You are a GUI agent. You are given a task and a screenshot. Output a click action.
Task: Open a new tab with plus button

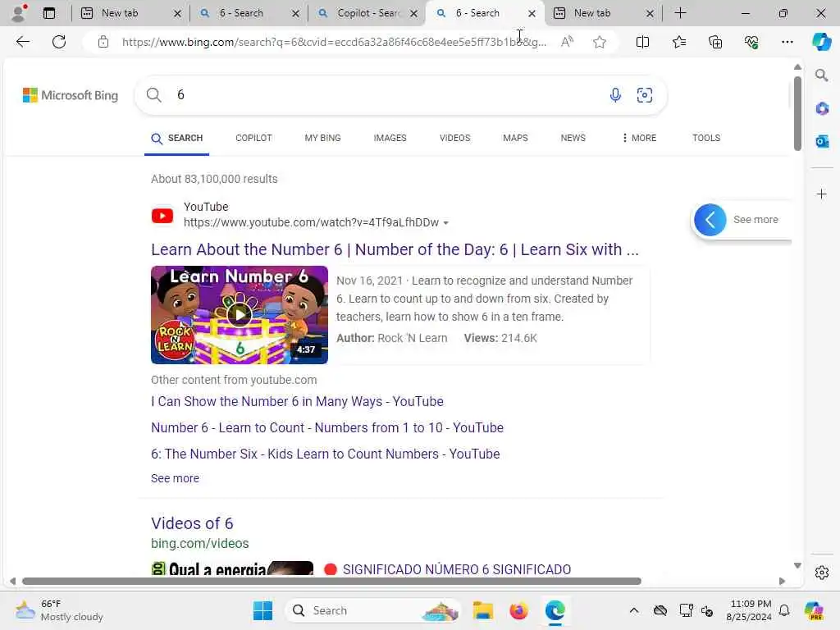coord(680,13)
